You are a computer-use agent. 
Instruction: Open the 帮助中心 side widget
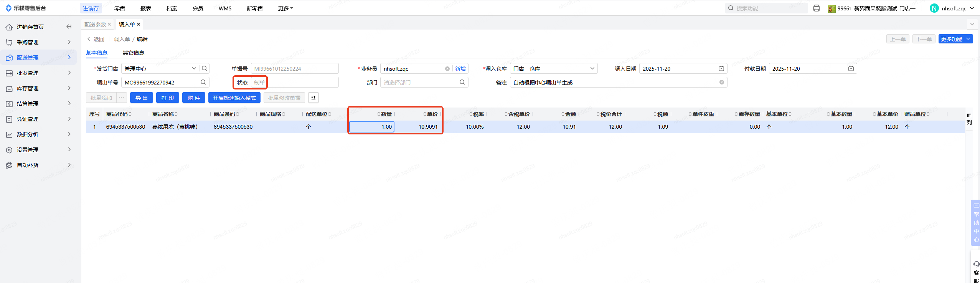coord(976,223)
